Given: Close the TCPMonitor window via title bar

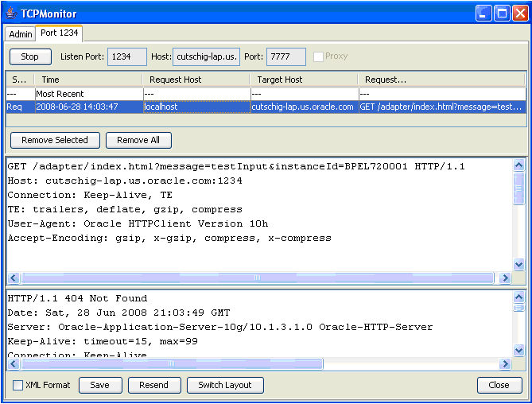Looking at the screenshot, I should coord(520,14).
